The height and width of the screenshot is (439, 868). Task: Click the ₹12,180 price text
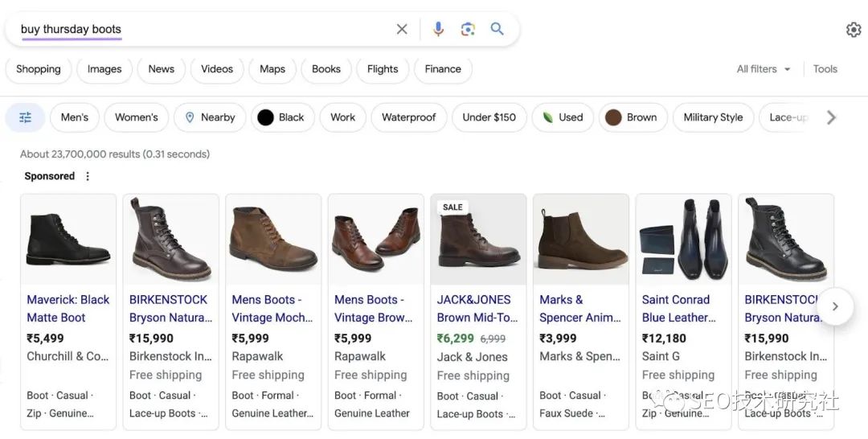(664, 338)
